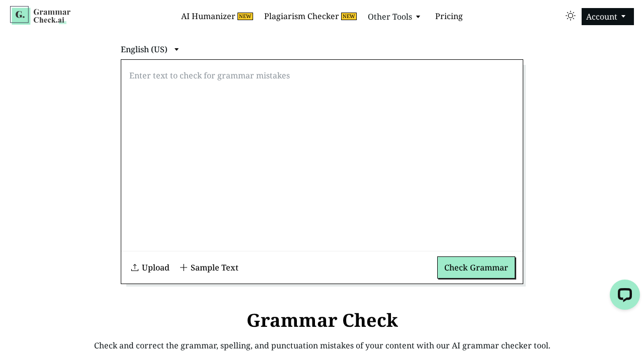Open the English (US) language dropdown
This screenshot has width=644, height=362.
tap(149, 49)
